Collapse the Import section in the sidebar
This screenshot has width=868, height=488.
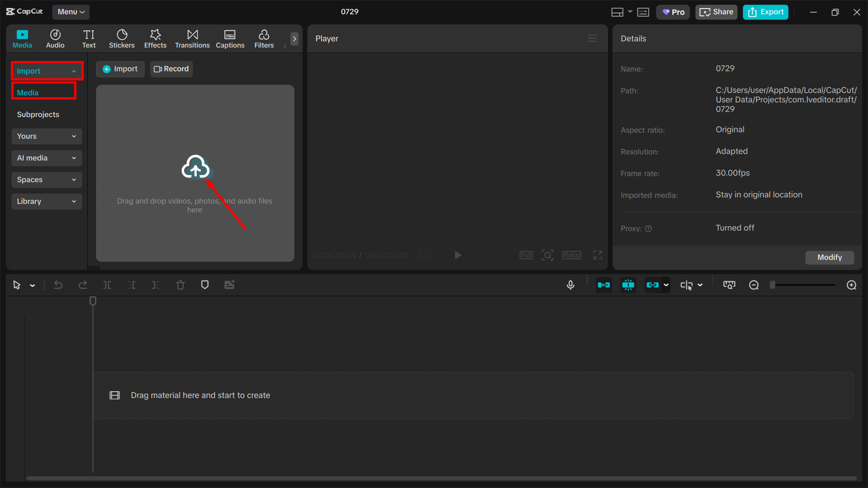click(x=47, y=71)
